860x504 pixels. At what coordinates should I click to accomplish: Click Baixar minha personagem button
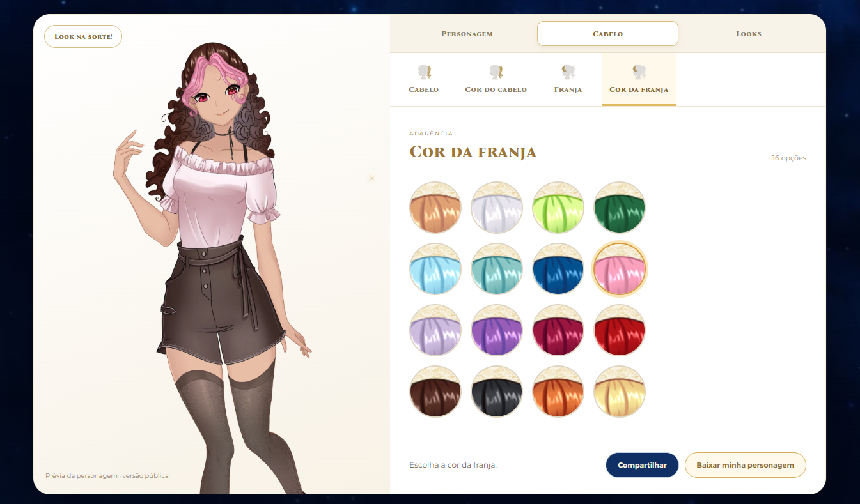coord(745,465)
